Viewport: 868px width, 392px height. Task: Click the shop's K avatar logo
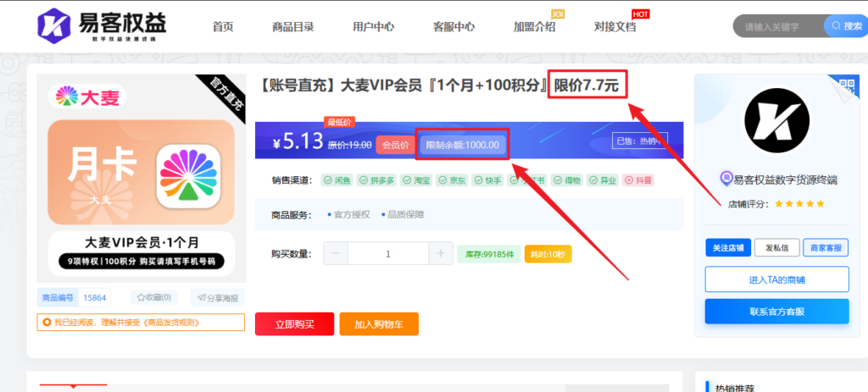pos(776,120)
